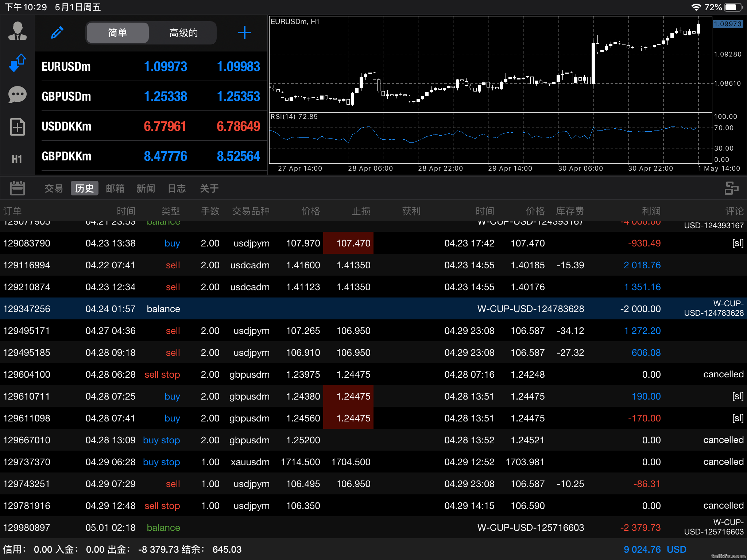Select cancelled order 129604100 row
This screenshot has width=747, height=560.
point(373,374)
